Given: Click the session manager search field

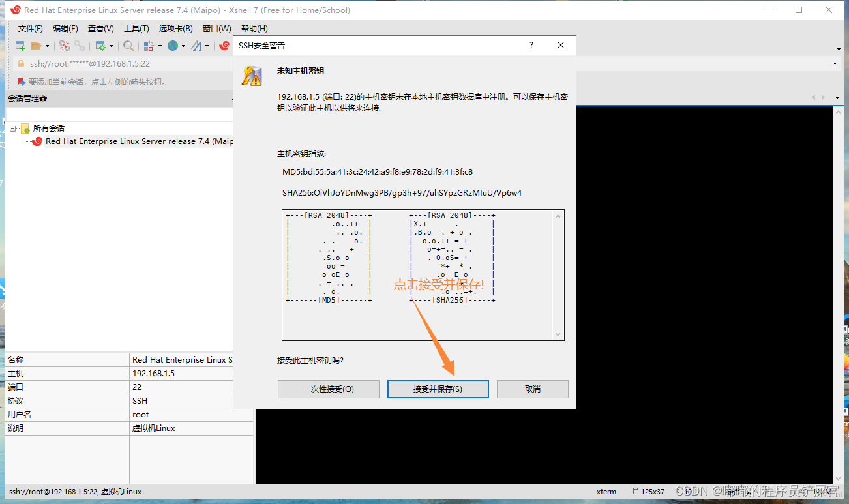Looking at the screenshot, I should [119, 113].
